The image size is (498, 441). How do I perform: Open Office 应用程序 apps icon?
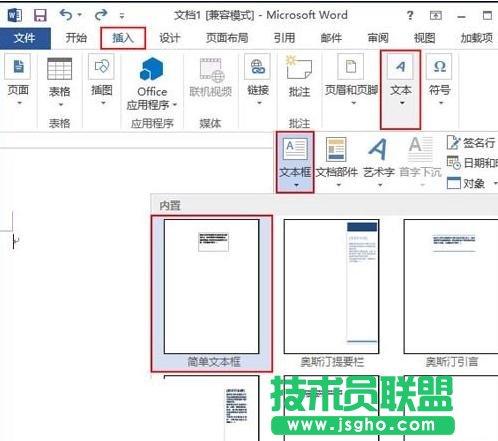coord(152,69)
